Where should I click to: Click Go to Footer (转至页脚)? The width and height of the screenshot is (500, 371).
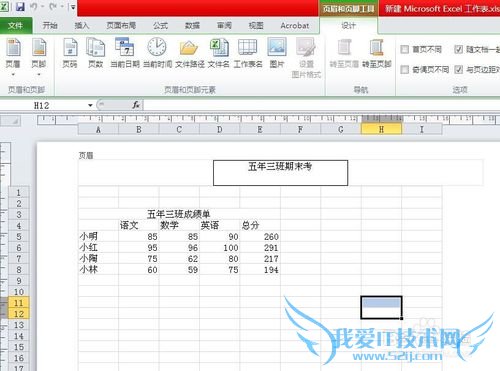377,53
